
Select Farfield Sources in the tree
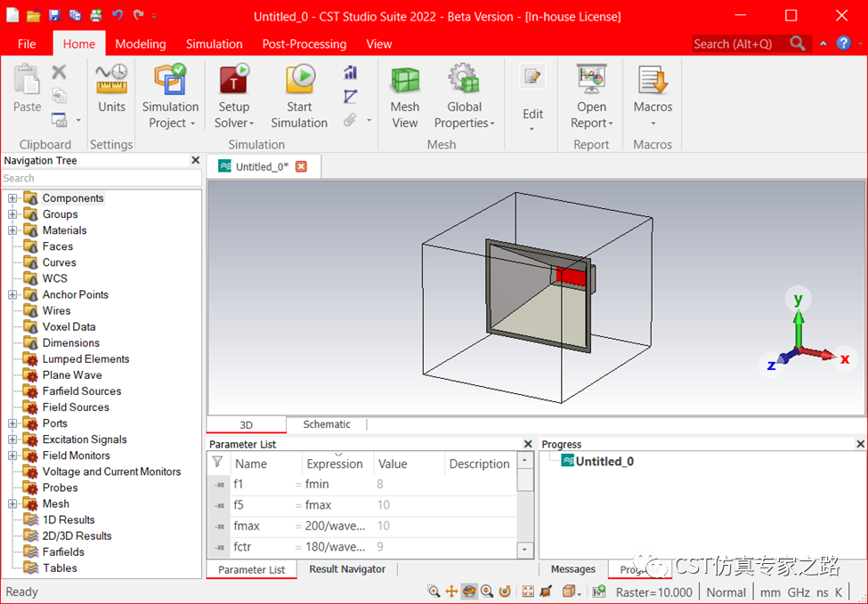(82, 391)
